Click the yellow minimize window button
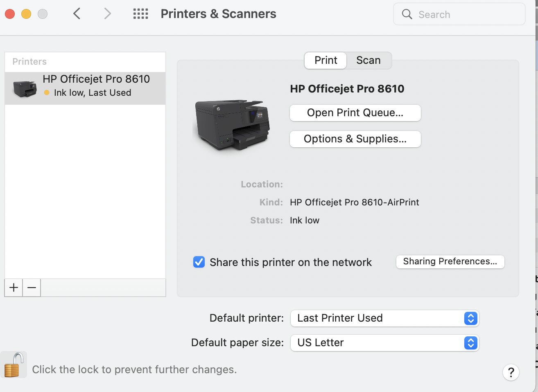The width and height of the screenshot is (538, 392). (x=26, y=14)
